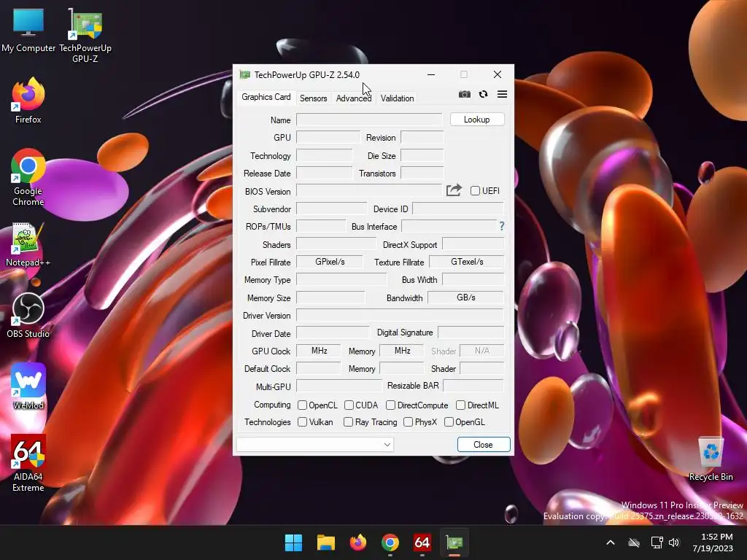
Task: Click the Pixel Fillrate GPixel/s field
Action: 329,262
